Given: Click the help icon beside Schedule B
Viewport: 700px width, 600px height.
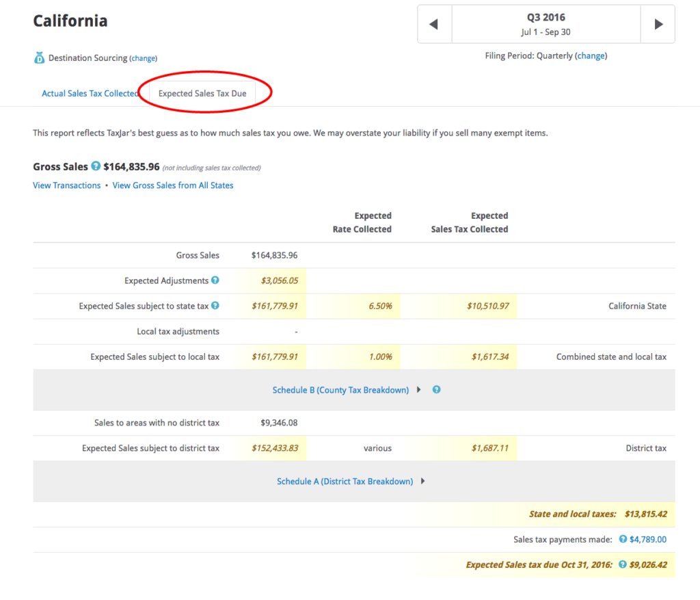Looking at the screenshot, I should pyautogui.click(x=436, y=390).
